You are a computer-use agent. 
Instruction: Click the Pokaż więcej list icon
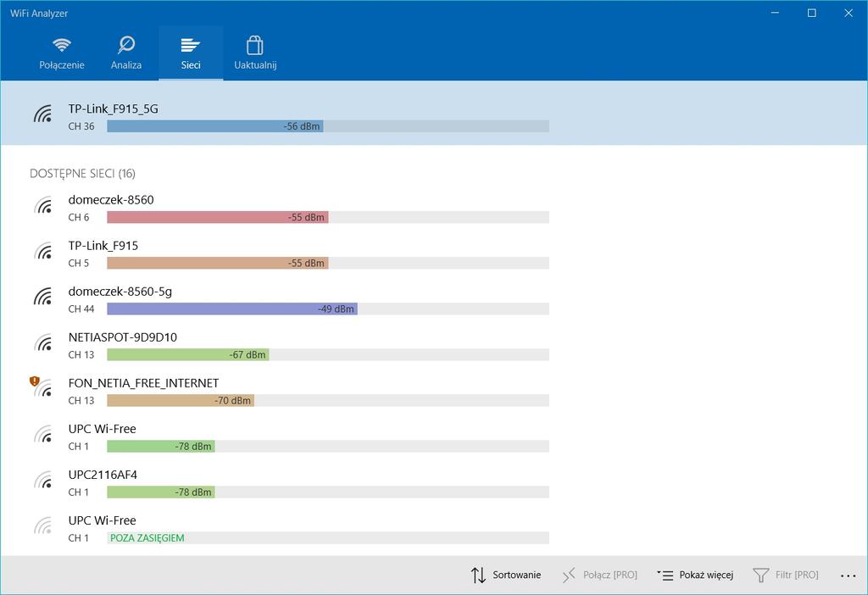point(665,575)
